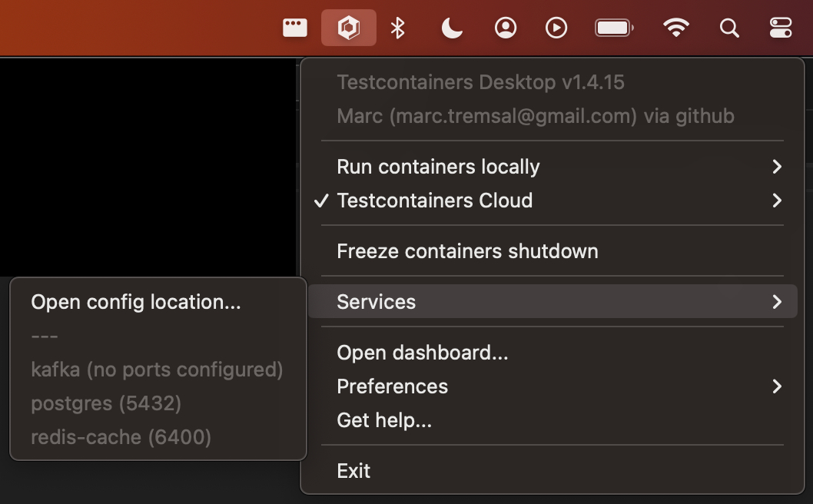Click the battery status icon
This screenshot has width=813, height=504.
pos(614,28)
